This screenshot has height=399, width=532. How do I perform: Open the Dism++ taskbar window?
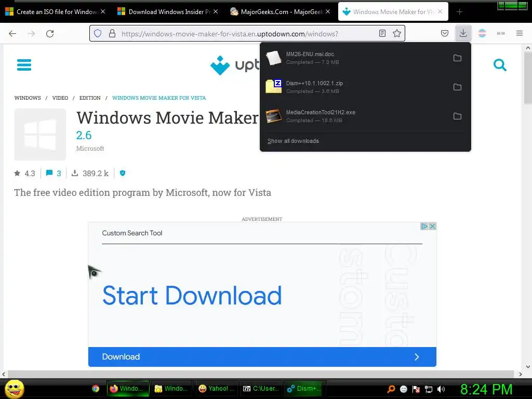pos(304,389)
